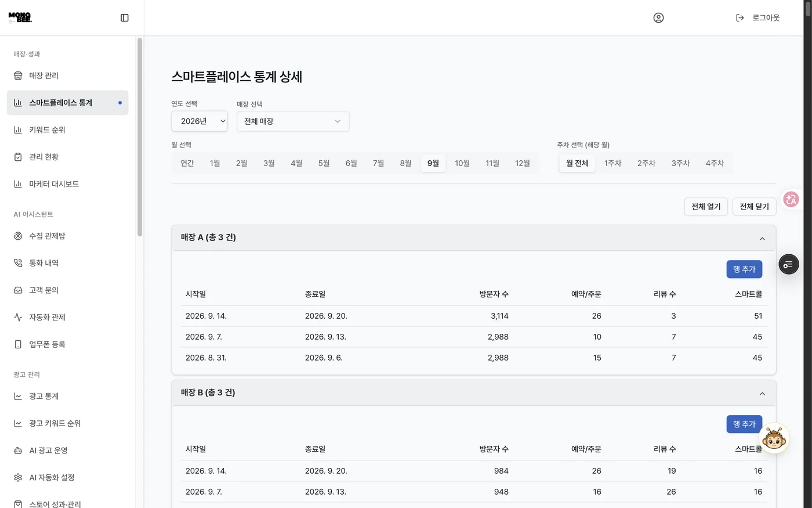Open 매장 관리 in sidebar
812x508 pixels.
[68, 75]
